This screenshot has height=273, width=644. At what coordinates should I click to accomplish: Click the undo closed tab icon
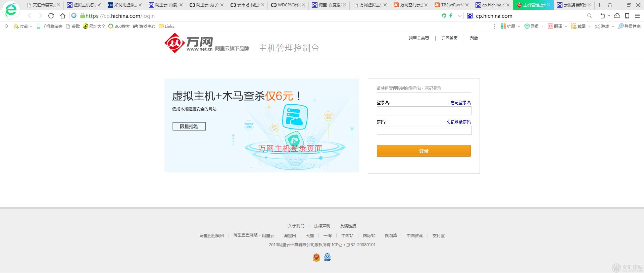tap(603, 16)
